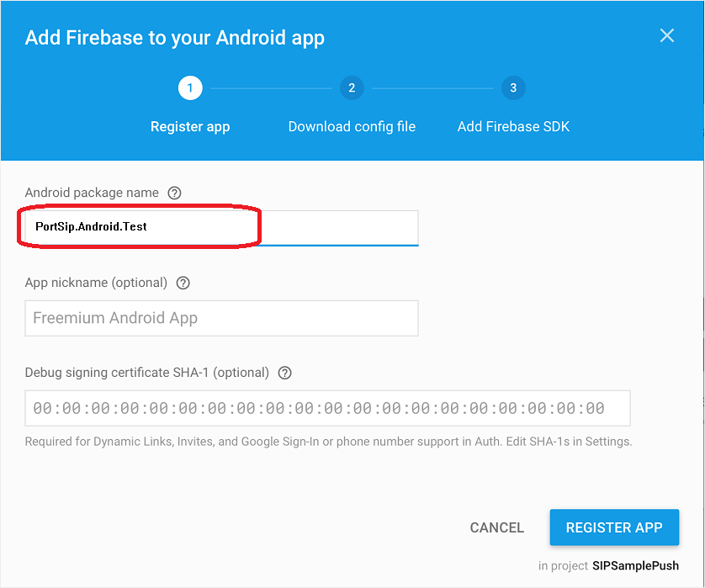Image resolution: width=705 pixels, height=588 pixels.
Task: Click the App nickname (optional) label
Action: (96, 283)
